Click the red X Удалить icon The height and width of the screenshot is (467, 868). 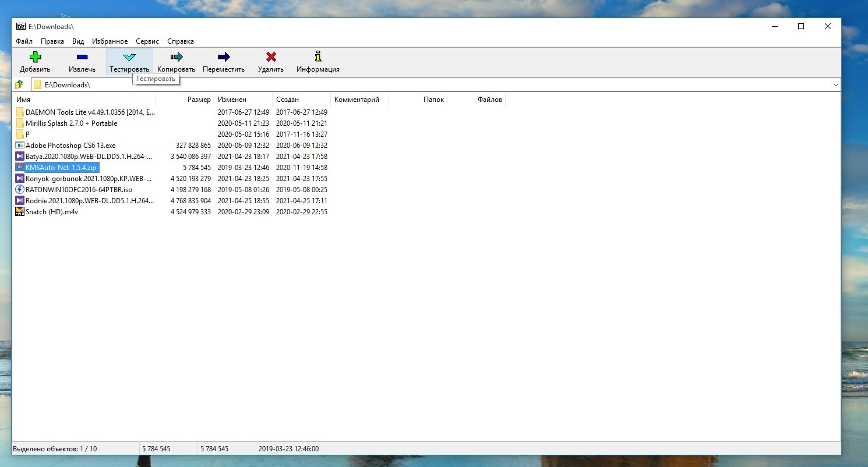coord(271,57)
